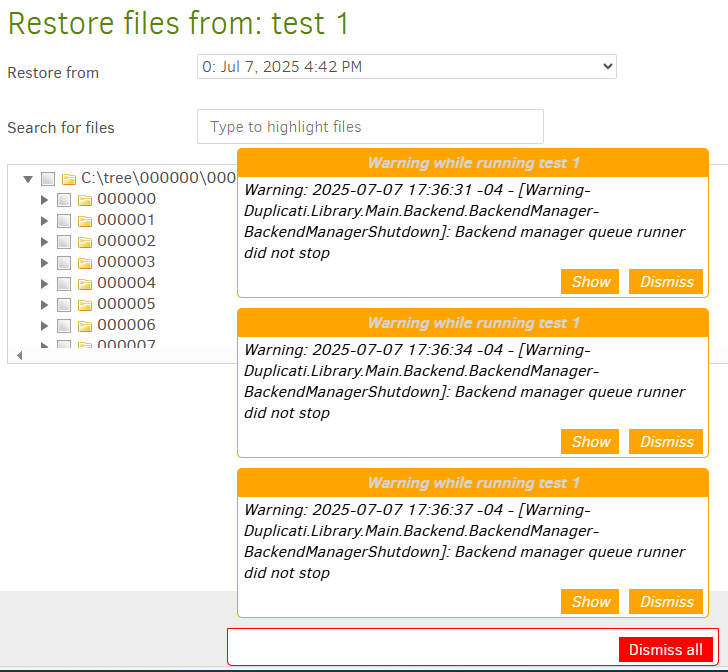Click the Search for files input field
The width and height of the screenshot is (728, 672).
(x=370, y=127)
